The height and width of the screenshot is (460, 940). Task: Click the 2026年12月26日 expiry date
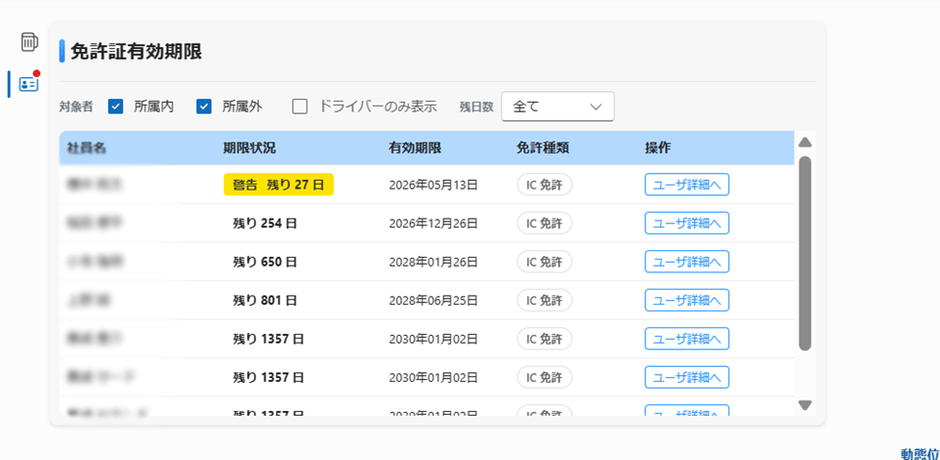click(x=433, y=223)
